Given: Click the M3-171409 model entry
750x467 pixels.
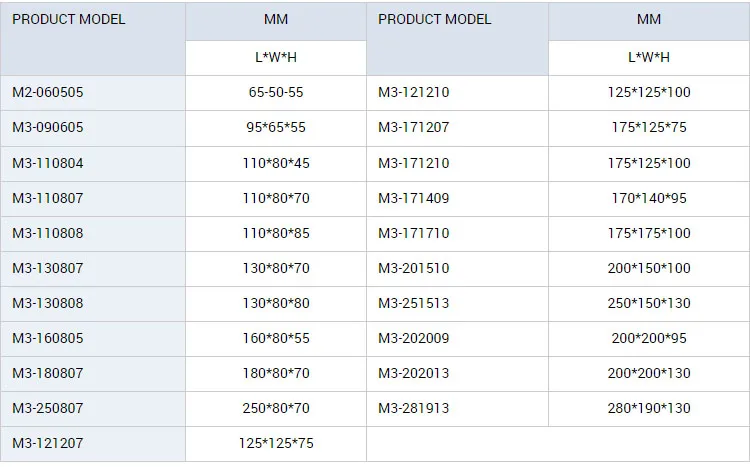Looking at the screenshot, I should pyautogui.click(x=414, y=198).
